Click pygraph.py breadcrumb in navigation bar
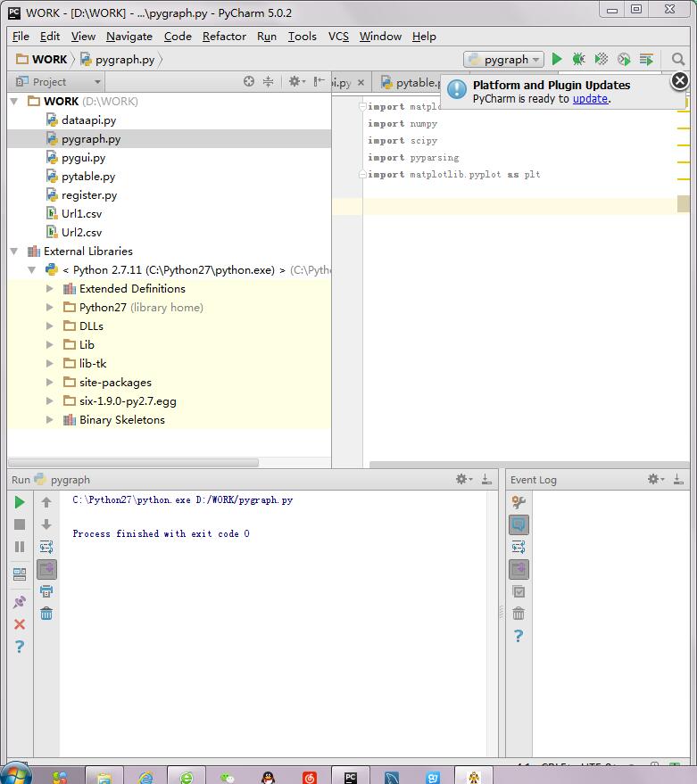The height and width of the screenshot is (784, 697). tap(119, 60)
